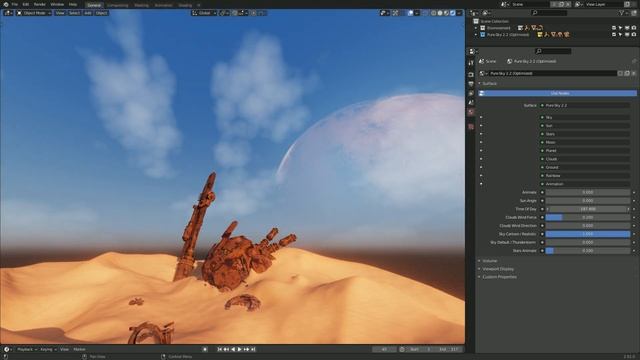Select rendered viewport shading
Viewport: 640px width, 360px height.
tap(452, 13)
